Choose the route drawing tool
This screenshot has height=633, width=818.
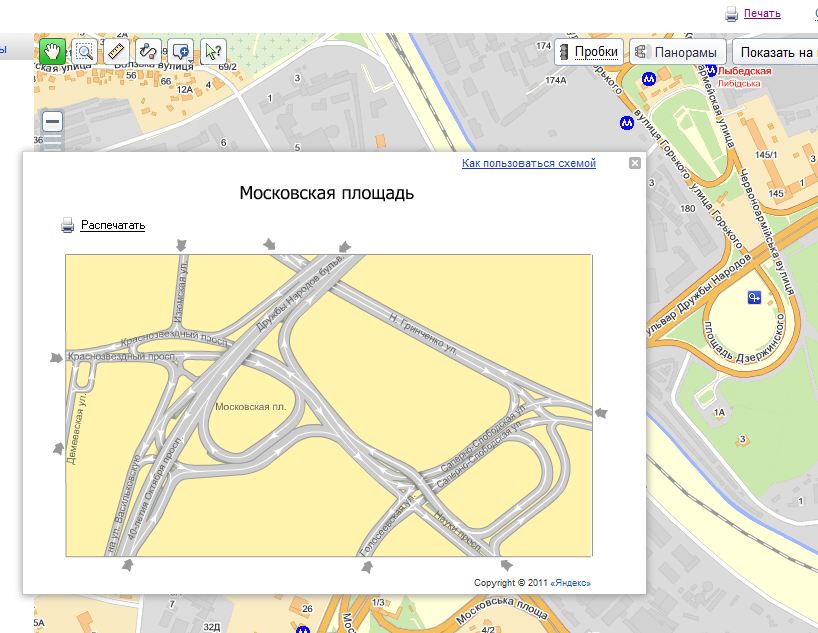(x=148, y=50)
